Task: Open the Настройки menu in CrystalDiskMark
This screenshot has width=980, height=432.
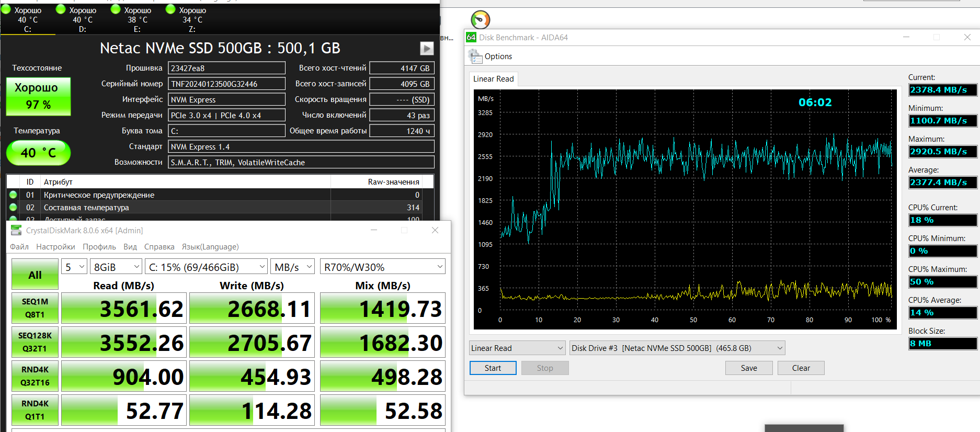Action: click(55, 247)
